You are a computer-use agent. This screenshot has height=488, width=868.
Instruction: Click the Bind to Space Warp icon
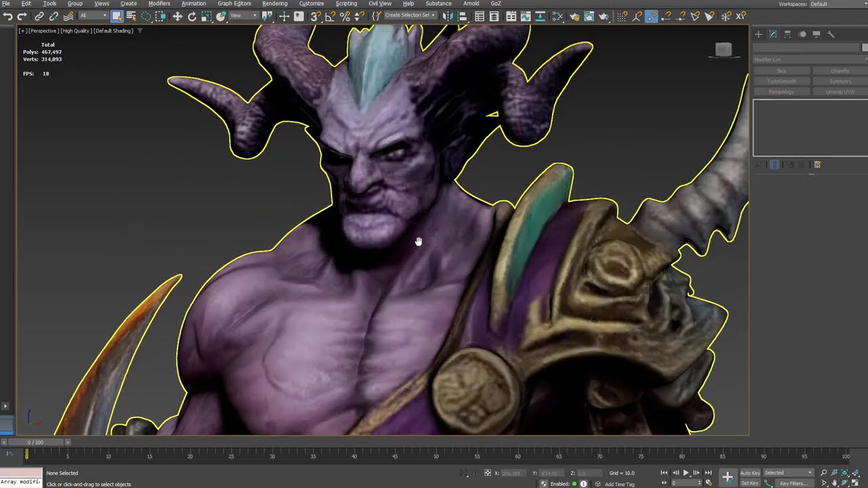[68, 16]
